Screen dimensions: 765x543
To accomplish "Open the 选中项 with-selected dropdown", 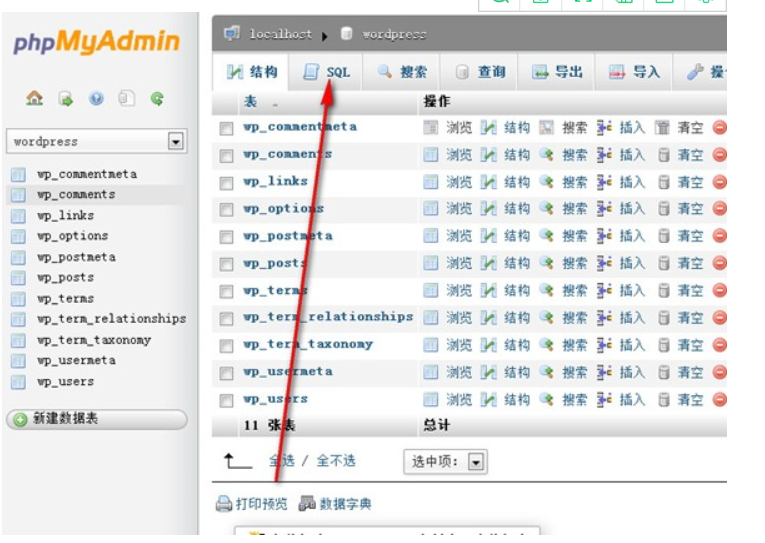I will tap(445, 461).
